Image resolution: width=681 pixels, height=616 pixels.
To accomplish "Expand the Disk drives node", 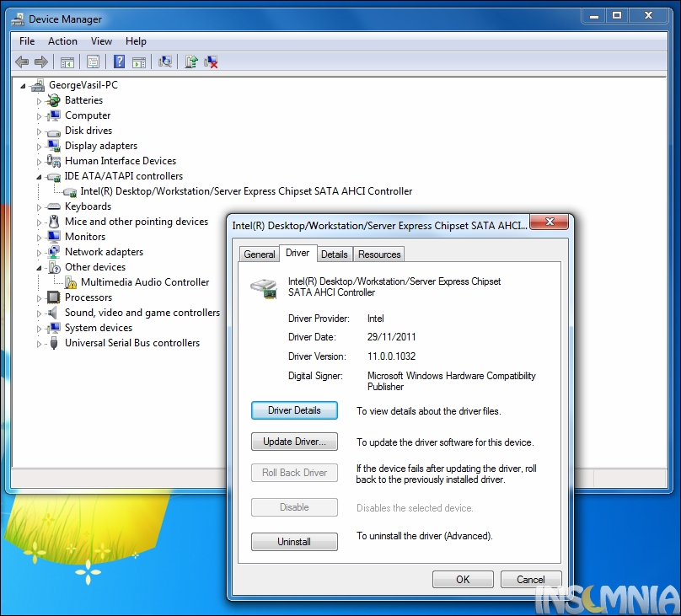I will coord(39,131).
